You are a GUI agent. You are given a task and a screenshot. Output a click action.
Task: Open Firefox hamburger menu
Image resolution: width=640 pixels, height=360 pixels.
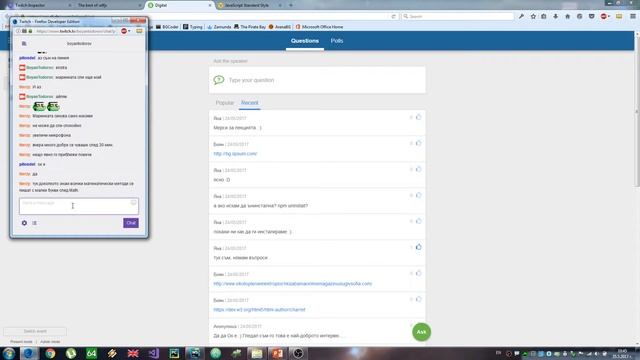click(x=633, y=16)
